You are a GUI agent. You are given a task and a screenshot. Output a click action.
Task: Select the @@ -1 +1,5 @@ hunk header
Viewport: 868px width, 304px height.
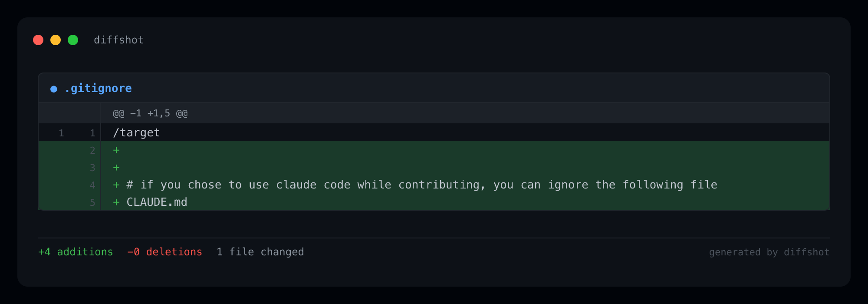(x=150, y=113)
